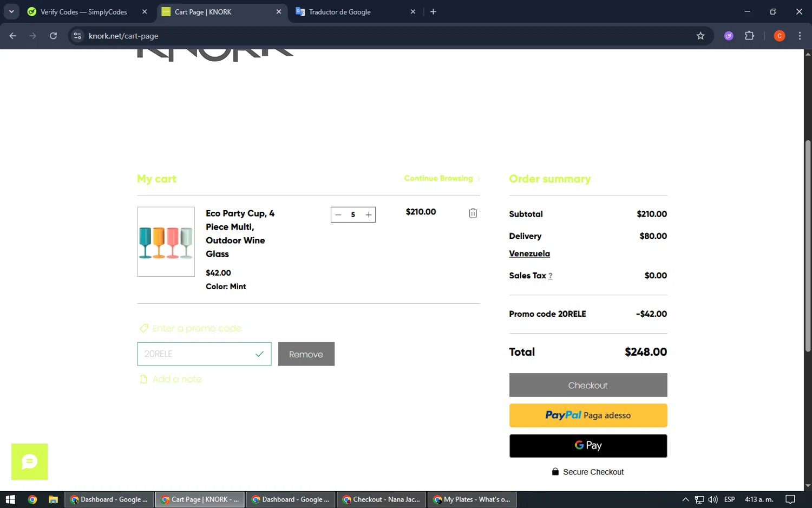Open Eco Party Cup product title link

(x=240, y=233)
